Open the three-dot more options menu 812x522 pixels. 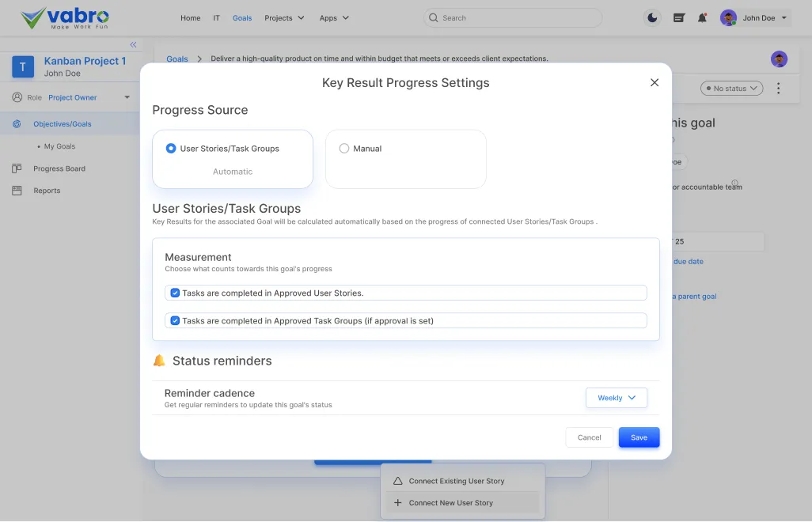pos(778,89)
